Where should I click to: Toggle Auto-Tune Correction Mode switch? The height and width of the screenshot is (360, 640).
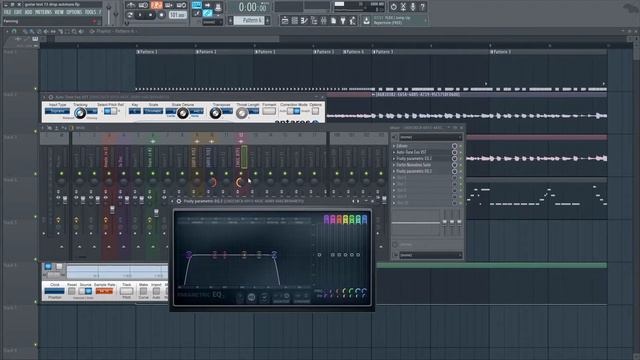point(293,111)
